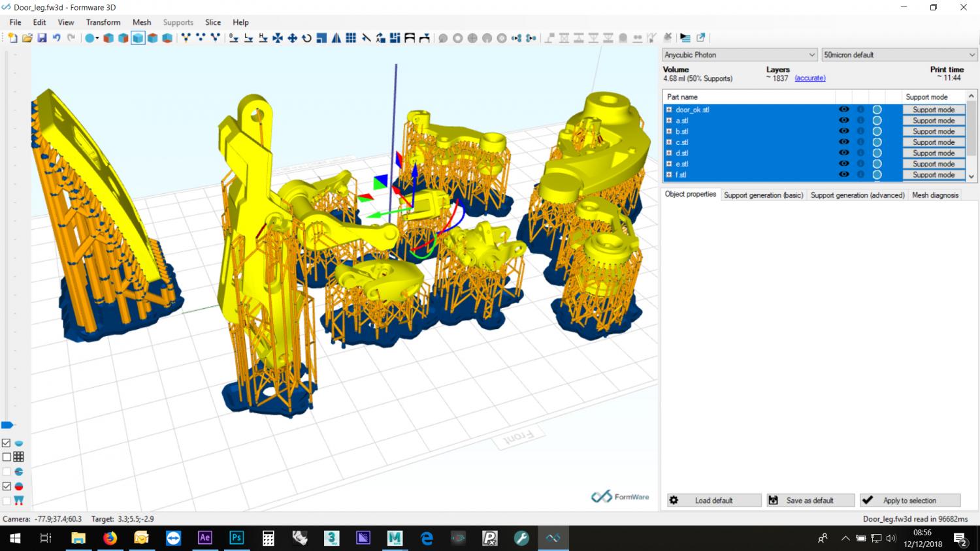Click the scroll-down arrow of the parts list
This screenshot has width=980, height=551.
[972, 176]
